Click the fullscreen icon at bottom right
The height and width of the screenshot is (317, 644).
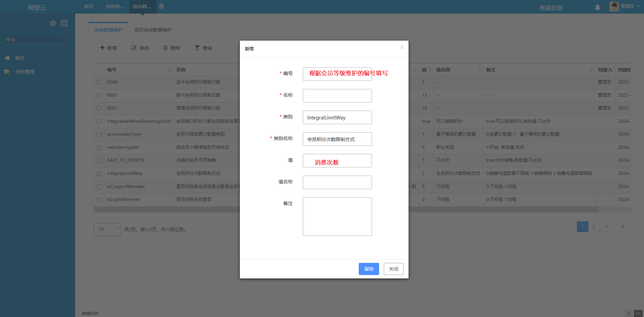[629, 313]
